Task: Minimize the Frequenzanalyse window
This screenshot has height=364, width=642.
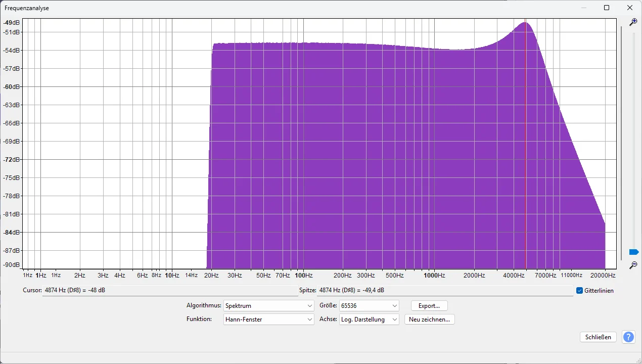Action: [x=584, y=8]
